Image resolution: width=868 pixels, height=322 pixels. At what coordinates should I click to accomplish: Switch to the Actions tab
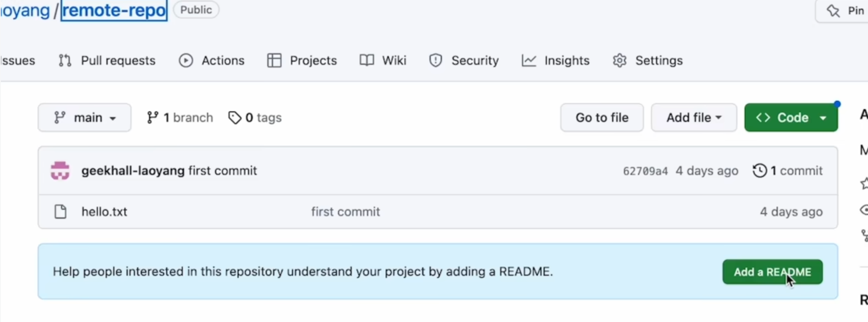coord(211,60)
